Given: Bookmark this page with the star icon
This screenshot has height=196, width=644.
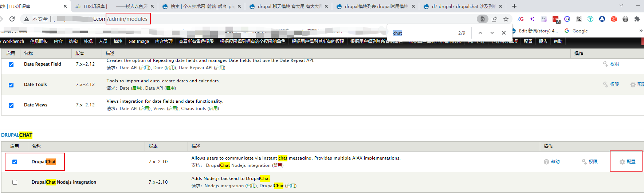Looking at the screenshot, I should coord(506,19).
